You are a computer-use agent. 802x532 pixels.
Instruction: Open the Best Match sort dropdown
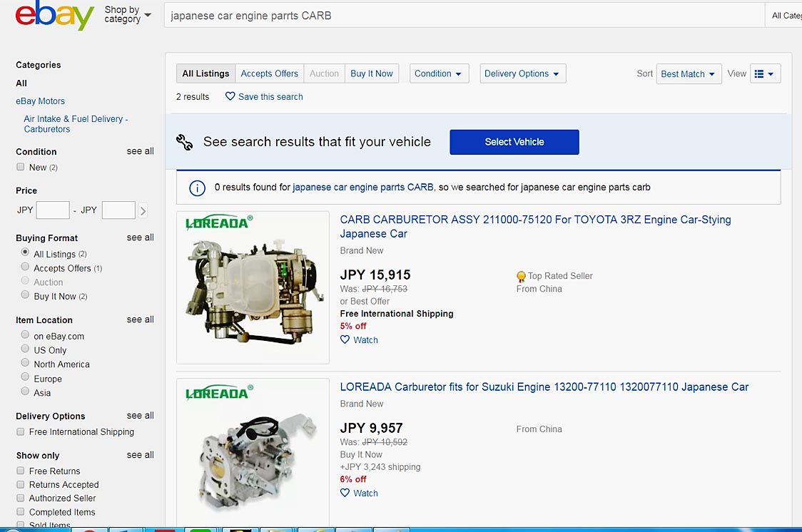689,73
